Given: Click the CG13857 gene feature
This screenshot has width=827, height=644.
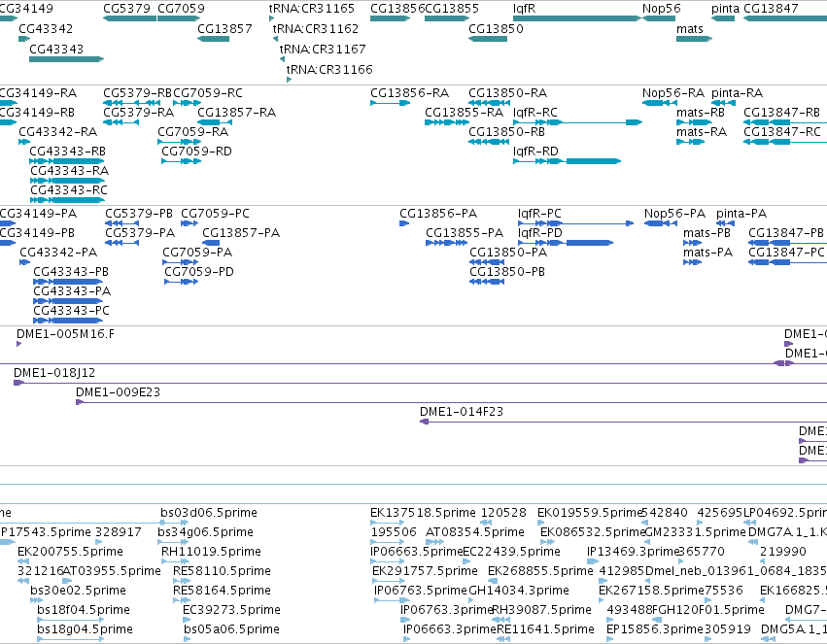Looking at the screenshot, I should [213, 39].
